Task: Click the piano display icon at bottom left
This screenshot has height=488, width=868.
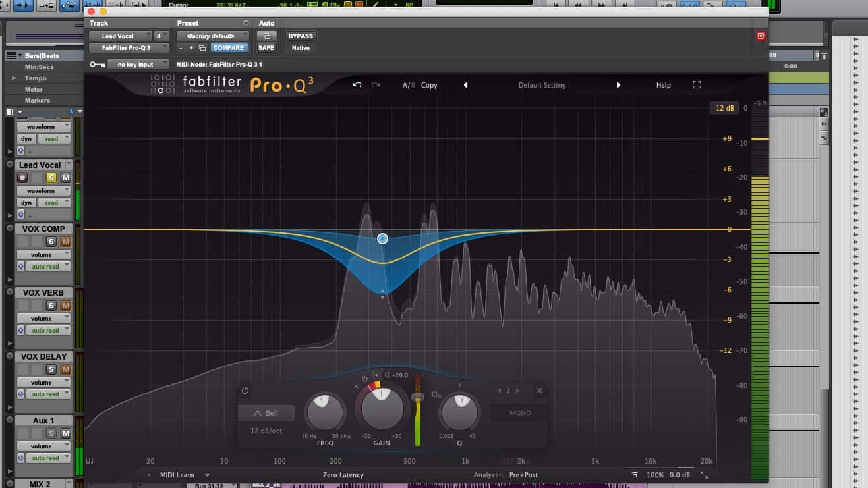Action: pos(90,461)
